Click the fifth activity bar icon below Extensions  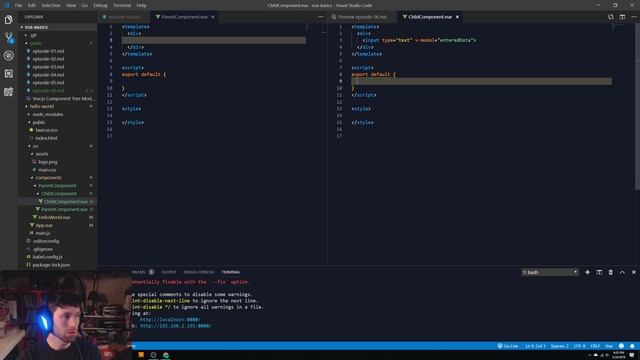[x=9, y=91]
